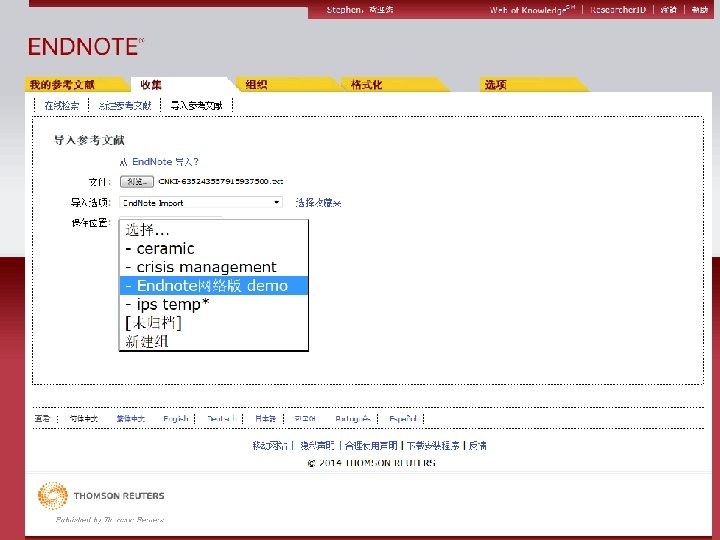This screenshot has width=720, height=540.
Task: Click the EndNote logo
Action: (86, 47)
